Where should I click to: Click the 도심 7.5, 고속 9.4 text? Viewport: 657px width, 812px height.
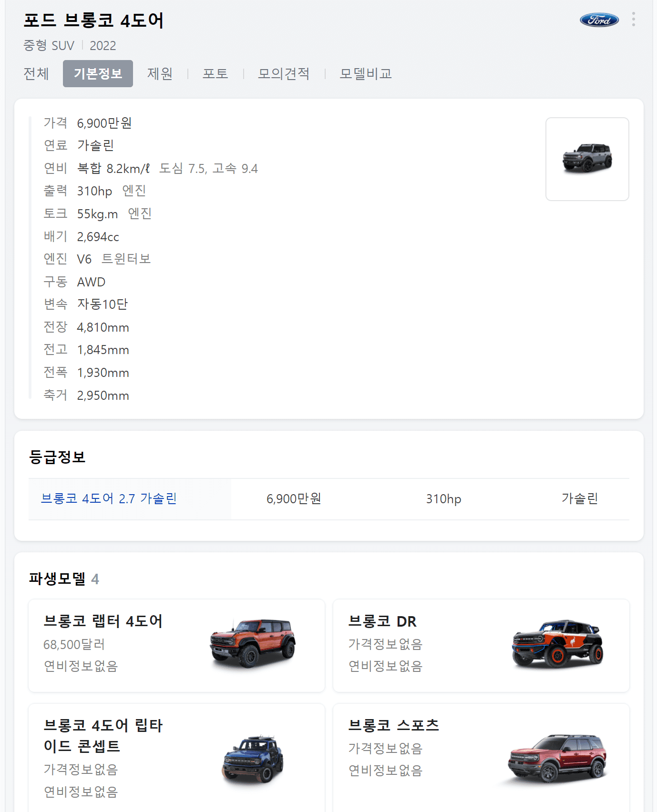click(x=208, y=169)
